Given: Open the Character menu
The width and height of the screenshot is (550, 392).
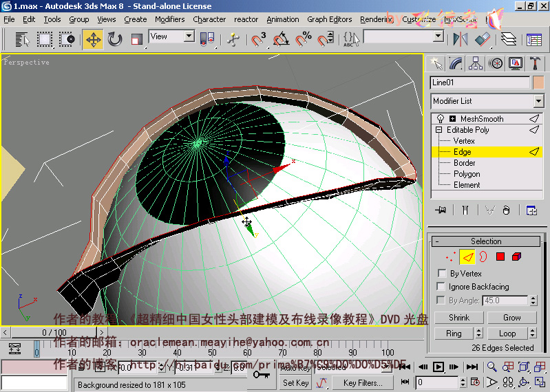Looking at the screenshot, I should coord(209,19).
